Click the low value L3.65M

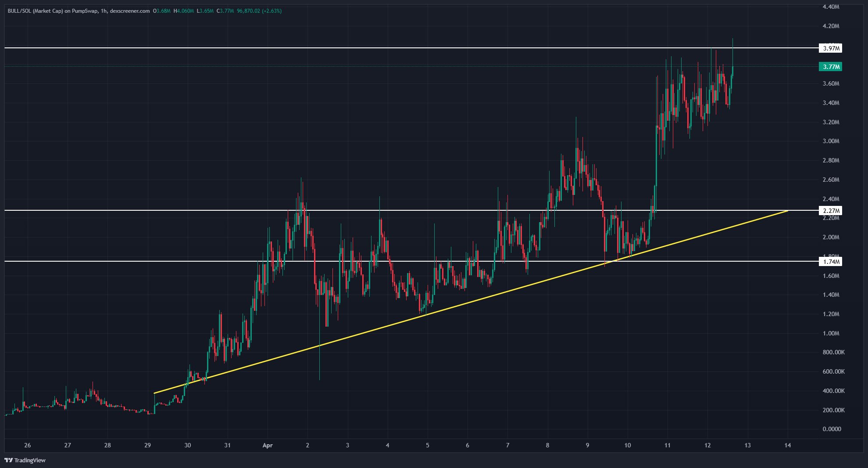[205, 11]
